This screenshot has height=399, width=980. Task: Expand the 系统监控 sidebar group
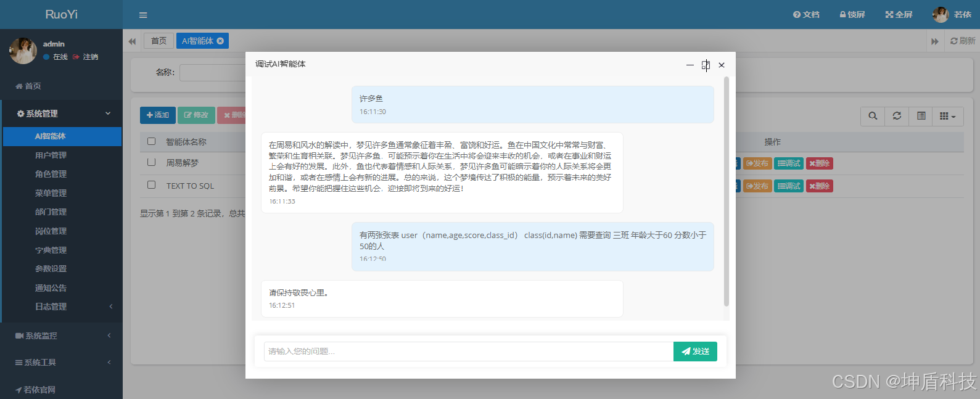click(61, 335)
